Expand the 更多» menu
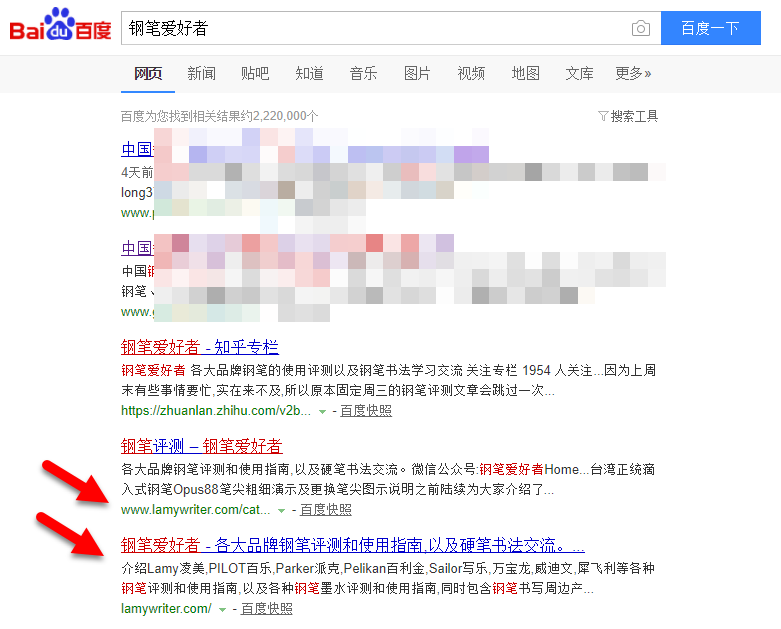The image size is (781, 629). (x=633, y=73)
